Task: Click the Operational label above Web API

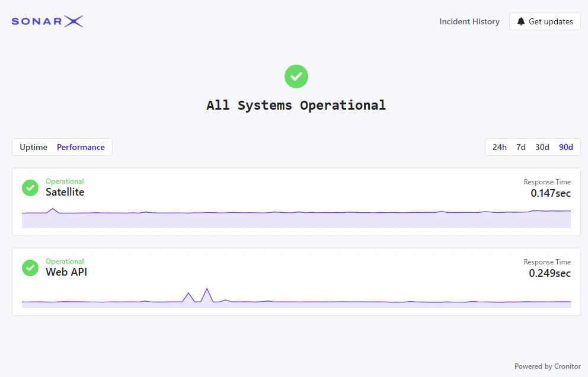Action: point(65,261)
